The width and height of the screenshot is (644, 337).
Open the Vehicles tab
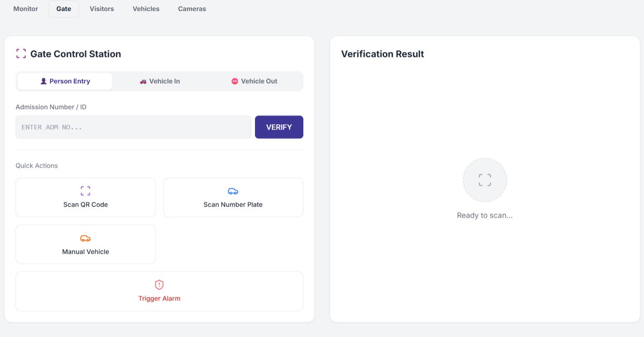pyautogui.click(x=146, y=9)
